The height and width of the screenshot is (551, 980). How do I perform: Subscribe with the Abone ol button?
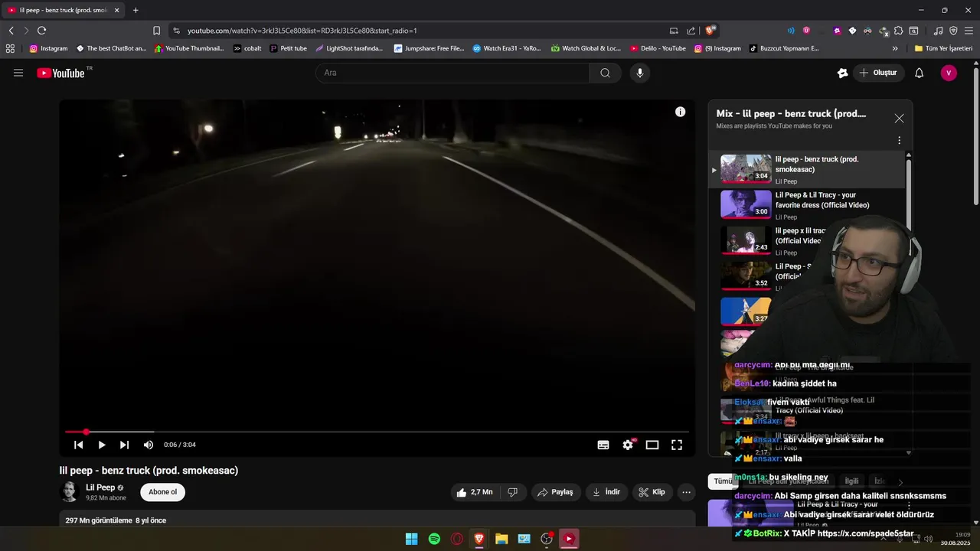162,492
